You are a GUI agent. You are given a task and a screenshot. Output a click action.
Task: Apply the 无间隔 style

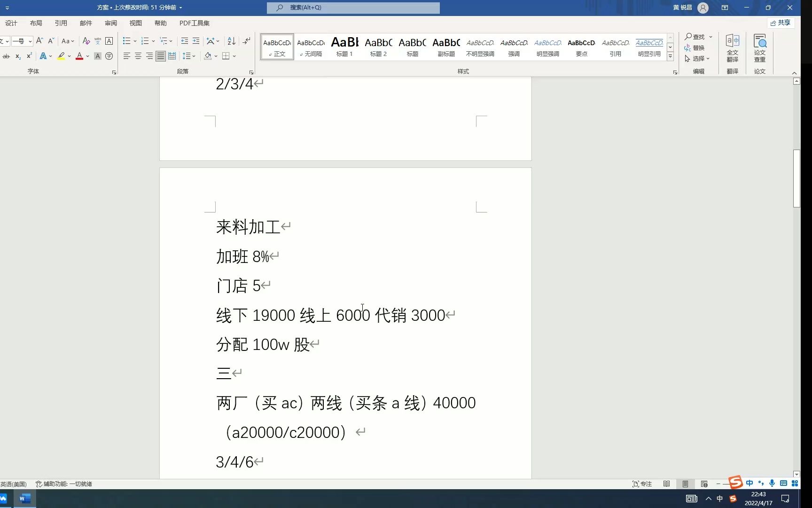[311, 47]
